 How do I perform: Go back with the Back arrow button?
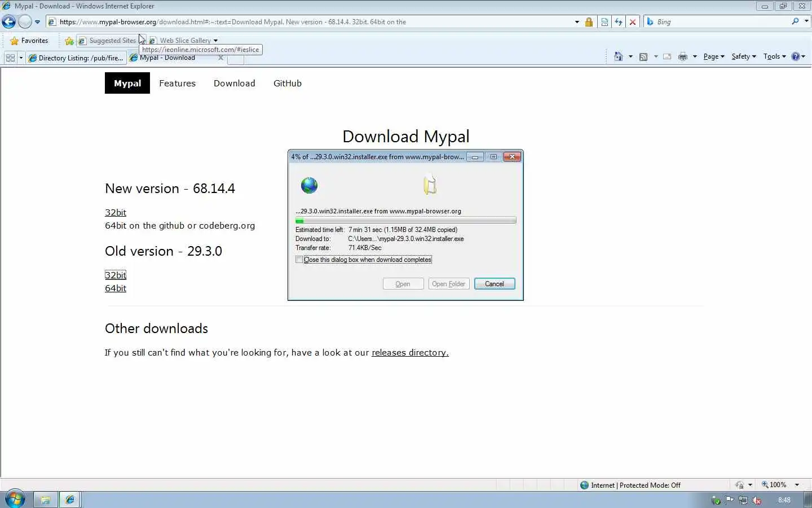click(x=8, y=22)
